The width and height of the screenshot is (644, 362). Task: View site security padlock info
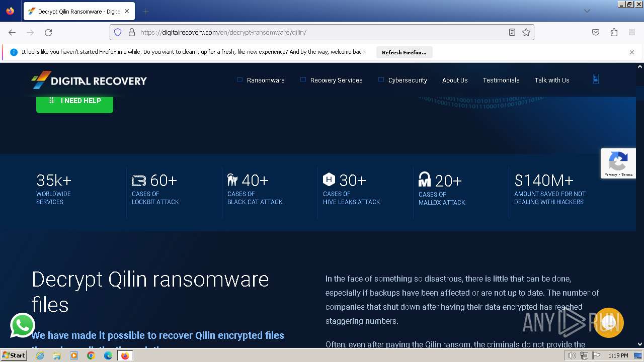tap(132, 32)
